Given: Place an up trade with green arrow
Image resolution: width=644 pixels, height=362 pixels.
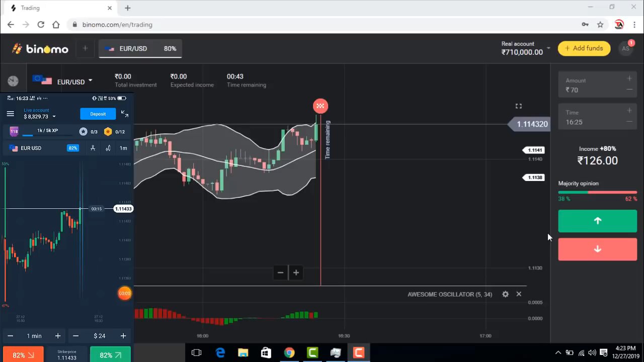Looking at the screenshot, I should click(x=598, y=221).
